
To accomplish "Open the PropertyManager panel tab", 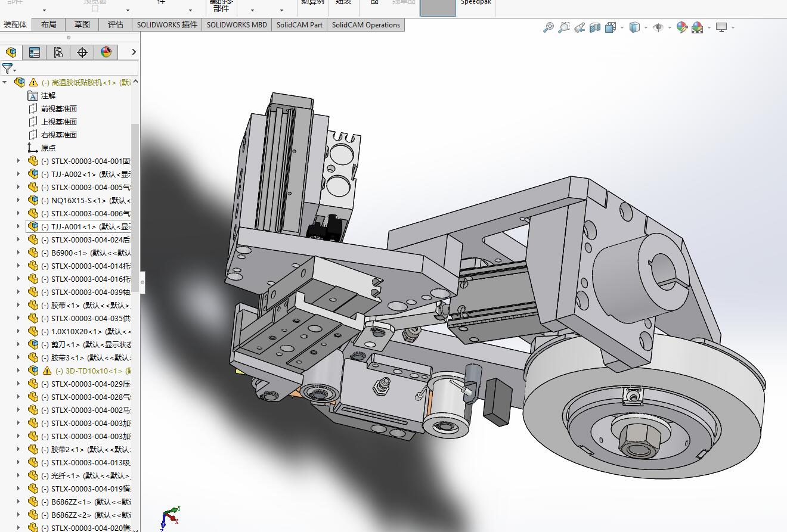I will pos(35,52).
